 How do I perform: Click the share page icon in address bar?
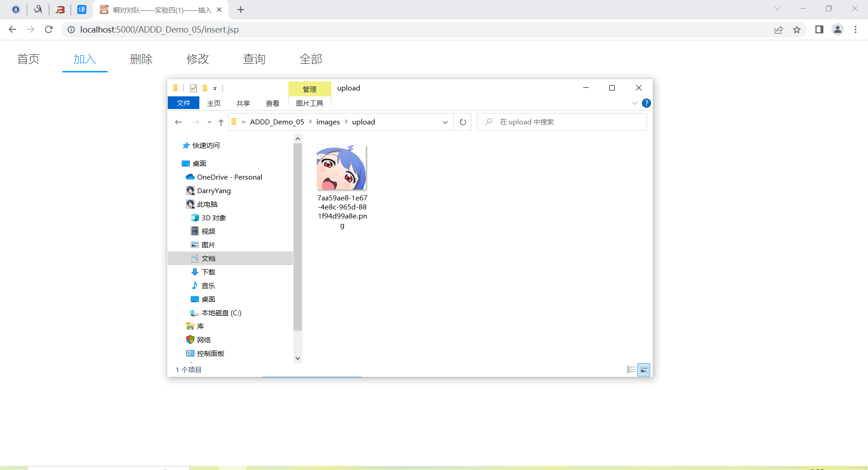pyautogui.click(x=778, y=29)
